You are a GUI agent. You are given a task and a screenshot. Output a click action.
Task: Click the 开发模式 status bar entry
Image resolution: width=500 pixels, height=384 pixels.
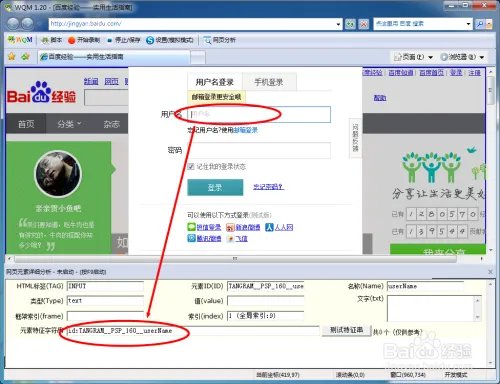coord(456,375)
